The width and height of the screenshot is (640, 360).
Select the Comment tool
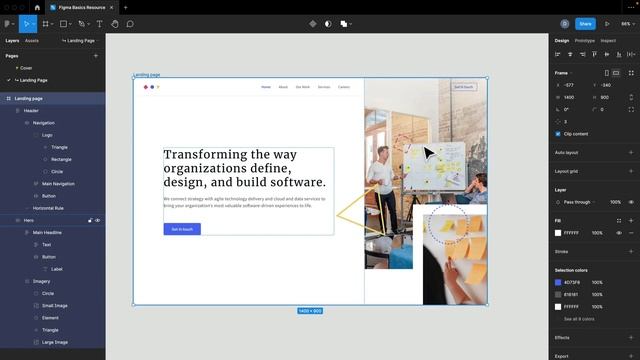click(x=130, y=24)
